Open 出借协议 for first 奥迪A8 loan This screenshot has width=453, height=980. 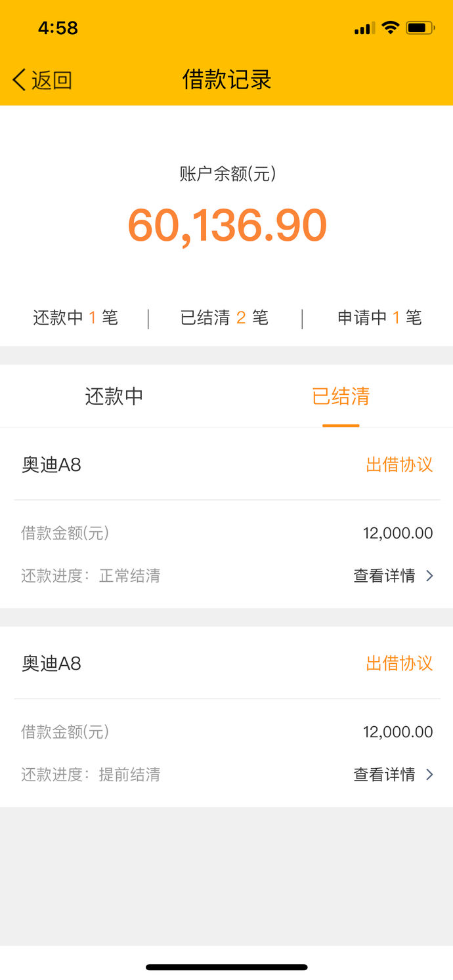(399, 465)
